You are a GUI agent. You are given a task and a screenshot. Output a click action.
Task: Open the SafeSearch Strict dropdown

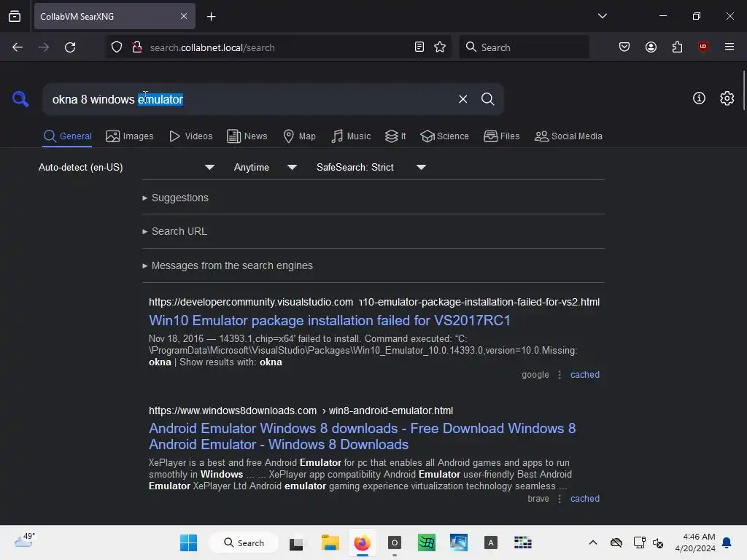tap(371, 167)
